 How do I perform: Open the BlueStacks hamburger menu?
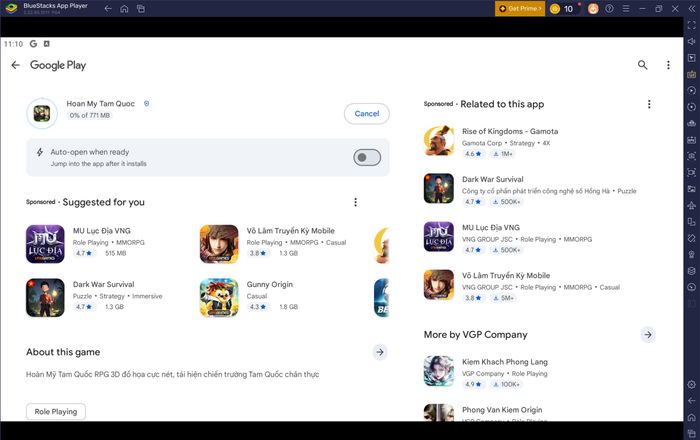point(626,8)
